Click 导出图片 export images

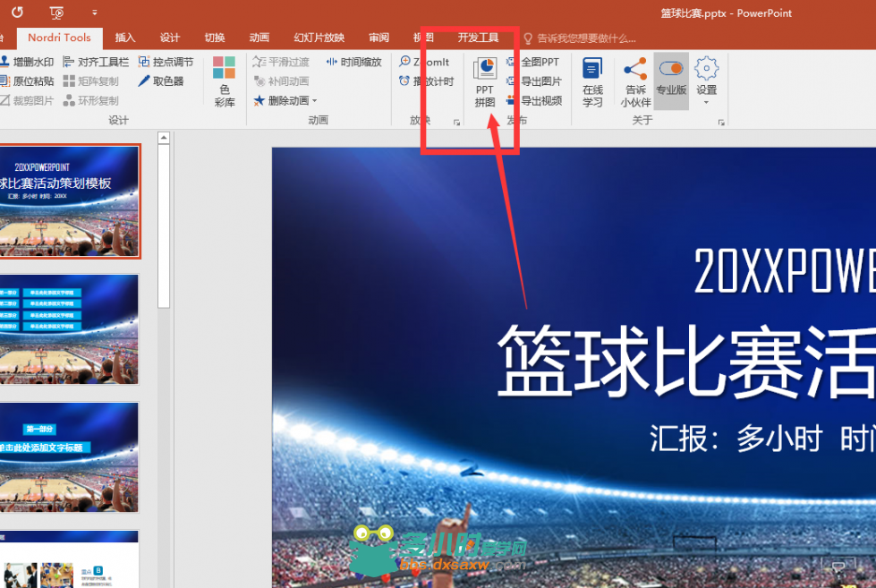534,81
